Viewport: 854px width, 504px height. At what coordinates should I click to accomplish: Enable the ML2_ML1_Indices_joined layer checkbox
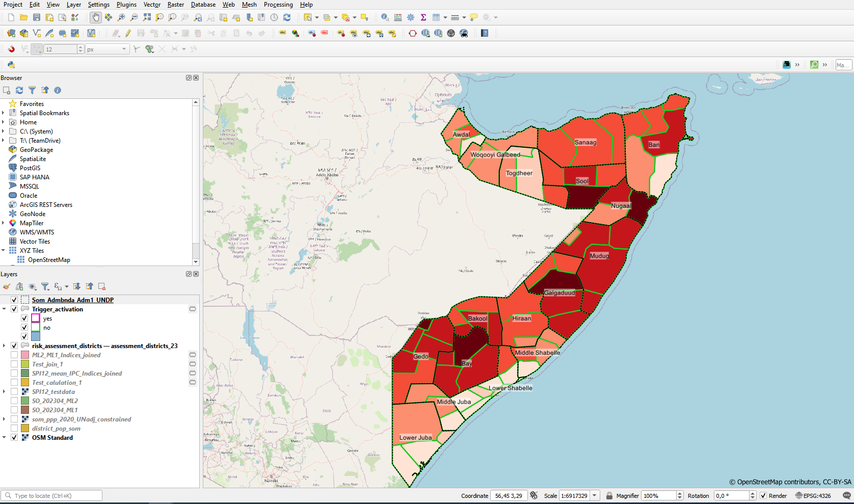(14, 355)
